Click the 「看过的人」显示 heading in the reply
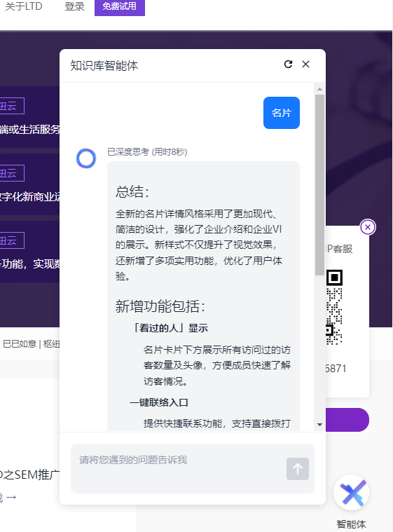This screenshot has height=532, width=393. pyautogui.click(x=170, y=328)
